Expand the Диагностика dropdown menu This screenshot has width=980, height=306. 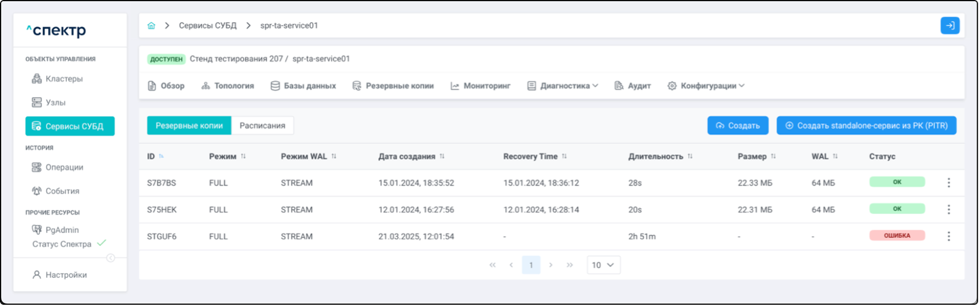[563, 86]
